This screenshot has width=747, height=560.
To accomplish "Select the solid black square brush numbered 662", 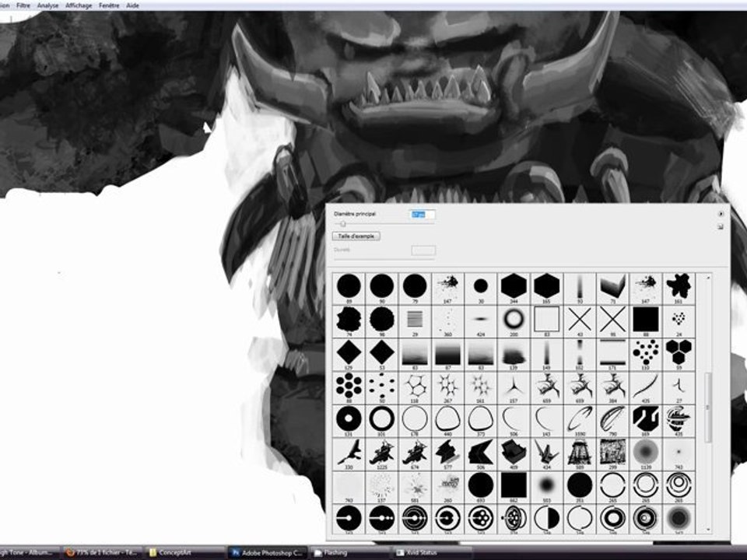I will click(x=514, y=487).
